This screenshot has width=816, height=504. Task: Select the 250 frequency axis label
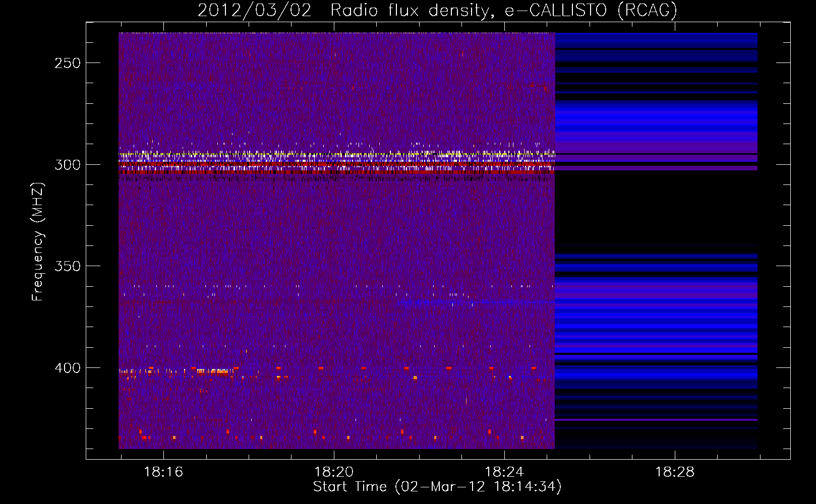click(68, 63)
